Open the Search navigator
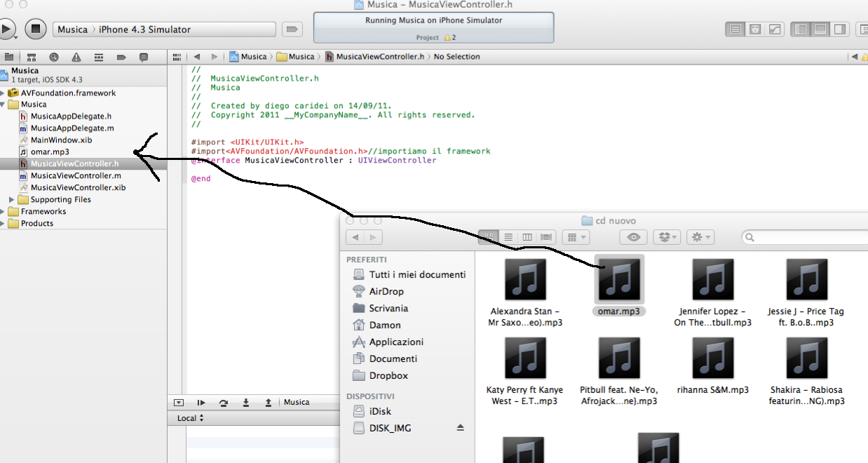This screenshot has height=463, width=868. coord(54,57)
